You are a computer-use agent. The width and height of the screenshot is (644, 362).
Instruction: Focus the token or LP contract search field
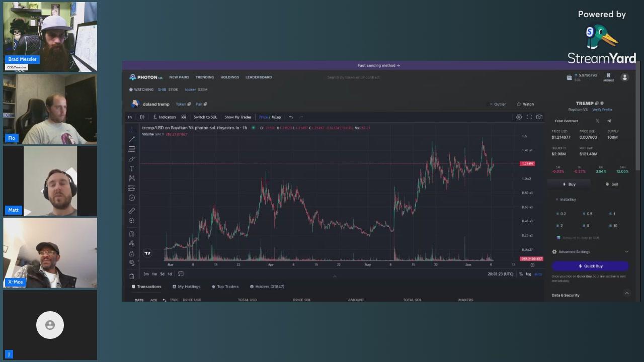click(x=354, y=77)
